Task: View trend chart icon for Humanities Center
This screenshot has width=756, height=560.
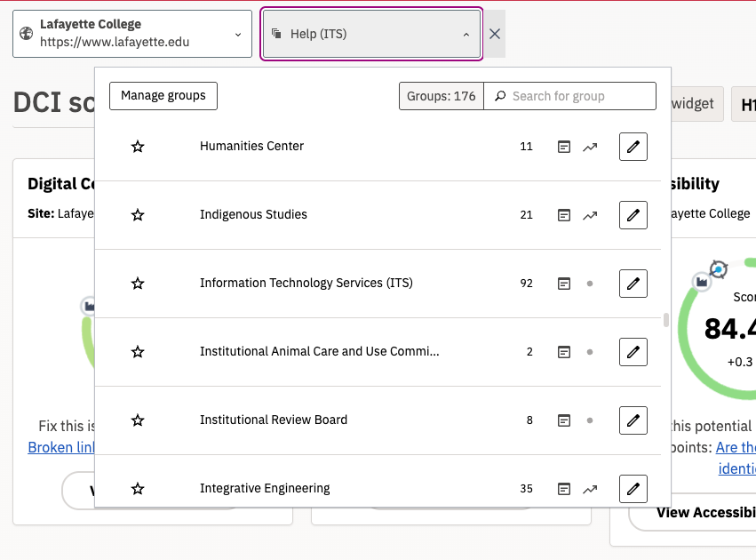Action: tap(590, 148)
